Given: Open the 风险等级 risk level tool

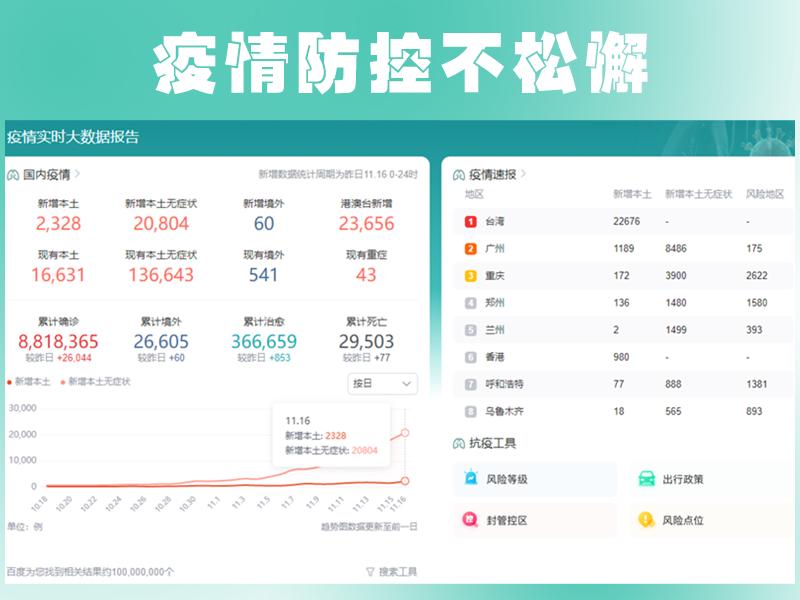Looking at the screenshot, I should click(x=500, y=480).
